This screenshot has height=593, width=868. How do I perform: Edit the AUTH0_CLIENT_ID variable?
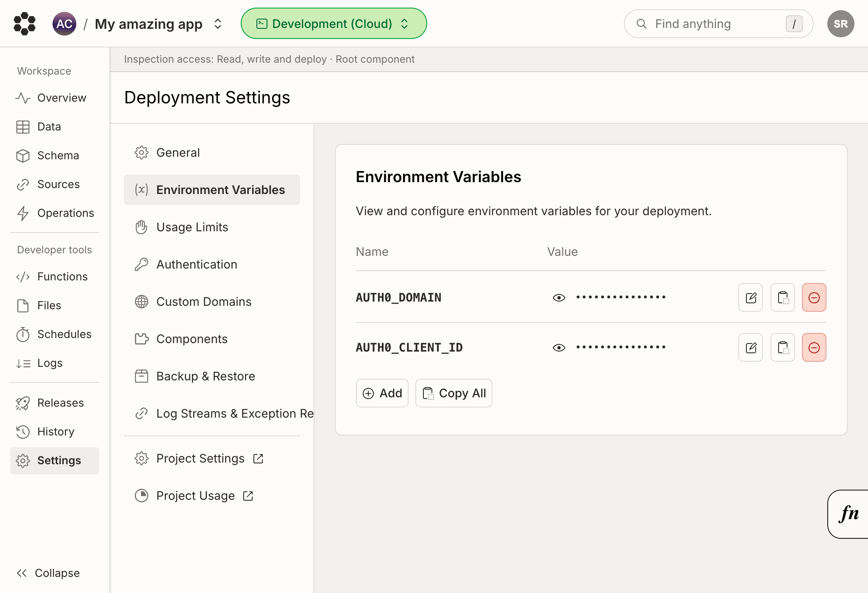tap(751, 347)
